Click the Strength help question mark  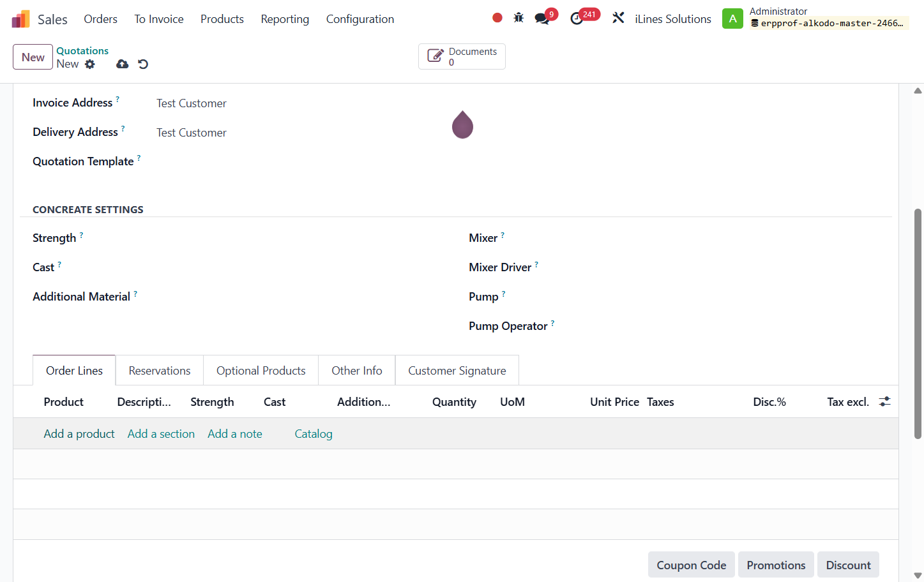(81, 235)
